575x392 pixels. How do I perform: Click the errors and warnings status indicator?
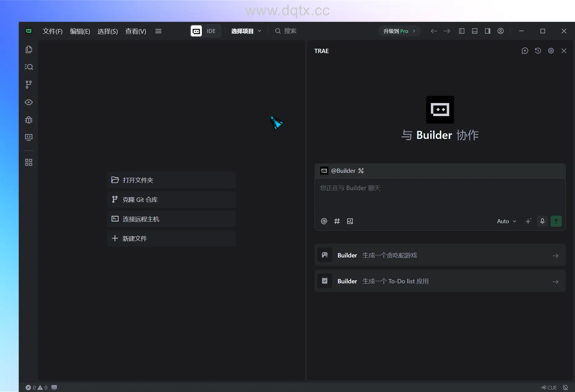click(36, 387)
